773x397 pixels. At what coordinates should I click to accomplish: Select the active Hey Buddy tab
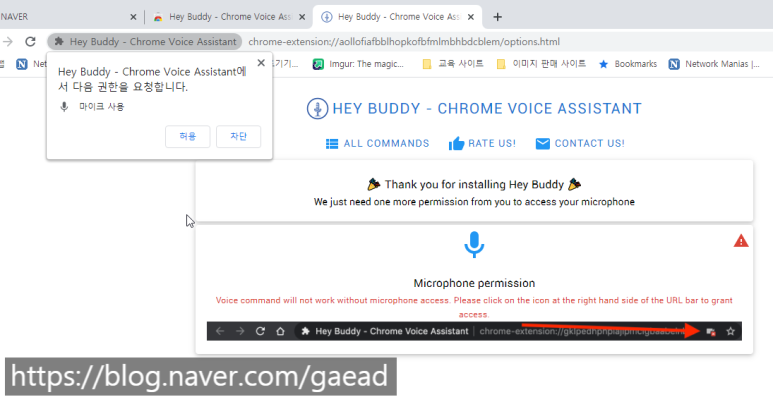click(397, 17)
